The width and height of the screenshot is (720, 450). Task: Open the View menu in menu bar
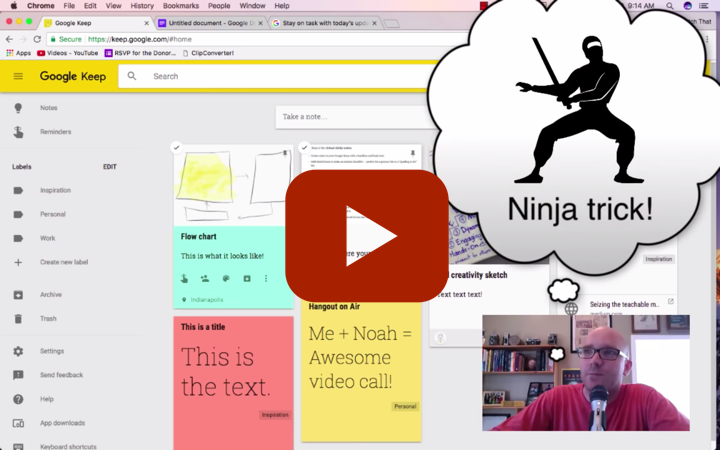[x=113, y=6]
